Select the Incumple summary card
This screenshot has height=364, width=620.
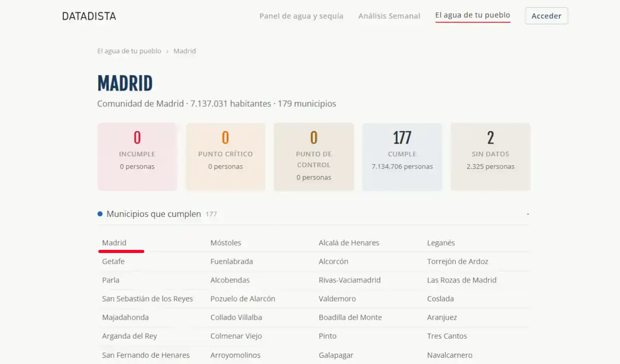(x=137, y=157)
